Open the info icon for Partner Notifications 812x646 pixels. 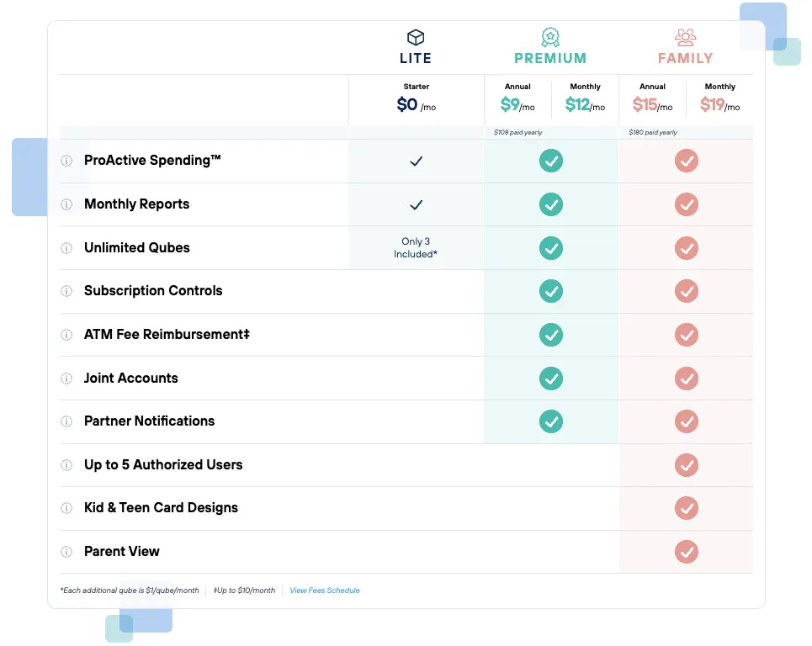pos(66,421)
